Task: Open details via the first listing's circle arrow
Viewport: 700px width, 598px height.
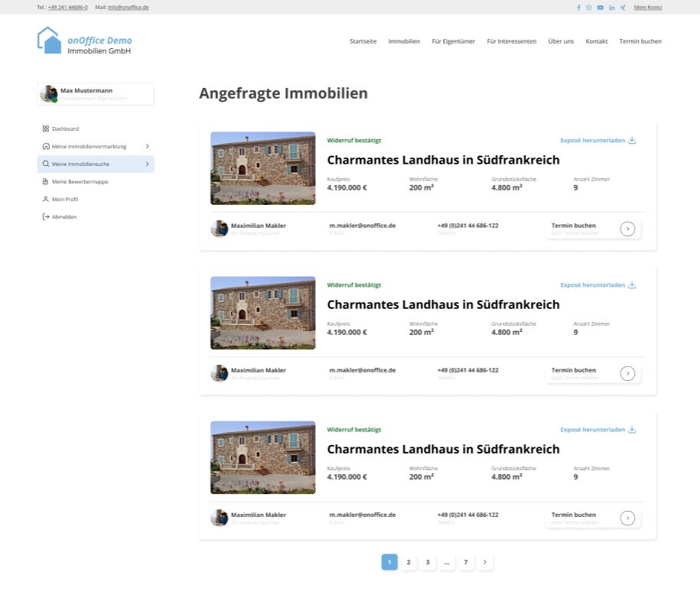Action: coord(627,228)
